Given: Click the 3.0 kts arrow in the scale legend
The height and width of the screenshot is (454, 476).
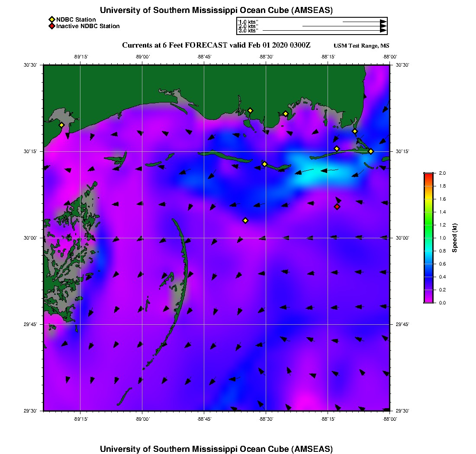Looking at the screenshot, I should (x=324, y=31).
